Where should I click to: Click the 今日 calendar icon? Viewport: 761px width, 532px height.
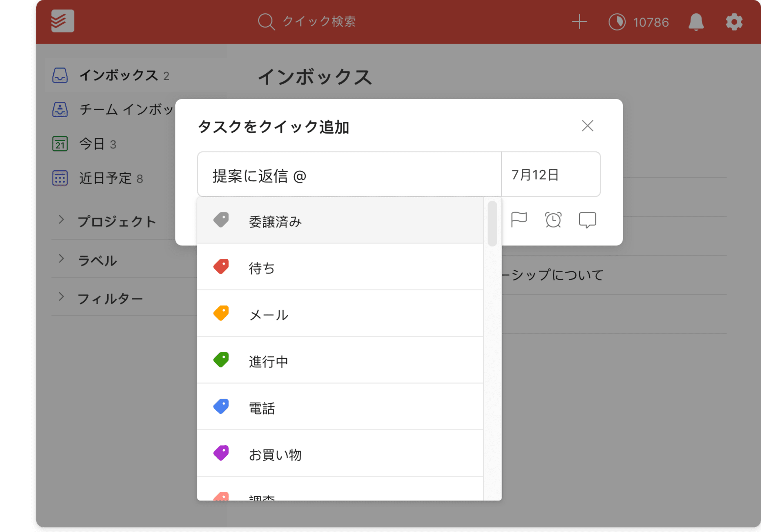click(x=60, y=144)
